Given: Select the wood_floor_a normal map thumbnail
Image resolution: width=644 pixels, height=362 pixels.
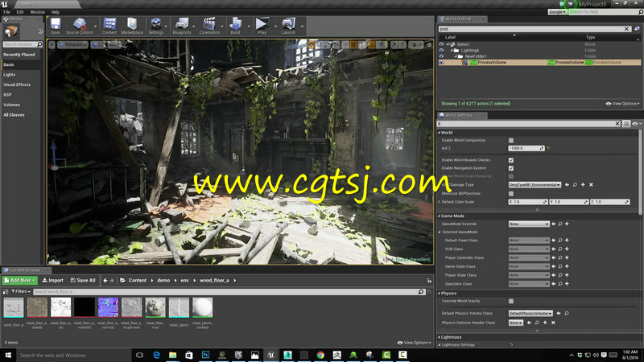Looking at the screenshot, I should [x=109, y=308].
